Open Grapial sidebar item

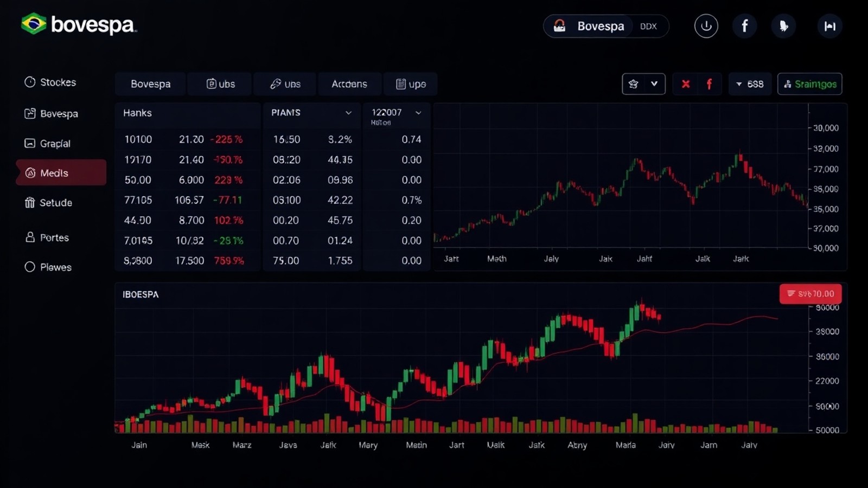(47, 143)
